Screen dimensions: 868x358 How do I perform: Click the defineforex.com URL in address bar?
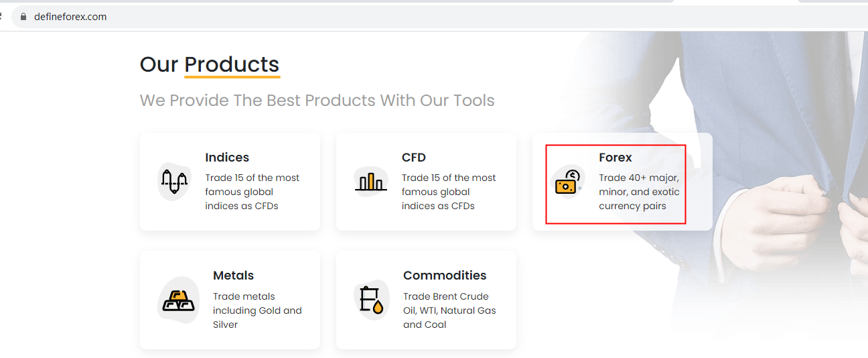pyautogui.click(x=70, y=17)
